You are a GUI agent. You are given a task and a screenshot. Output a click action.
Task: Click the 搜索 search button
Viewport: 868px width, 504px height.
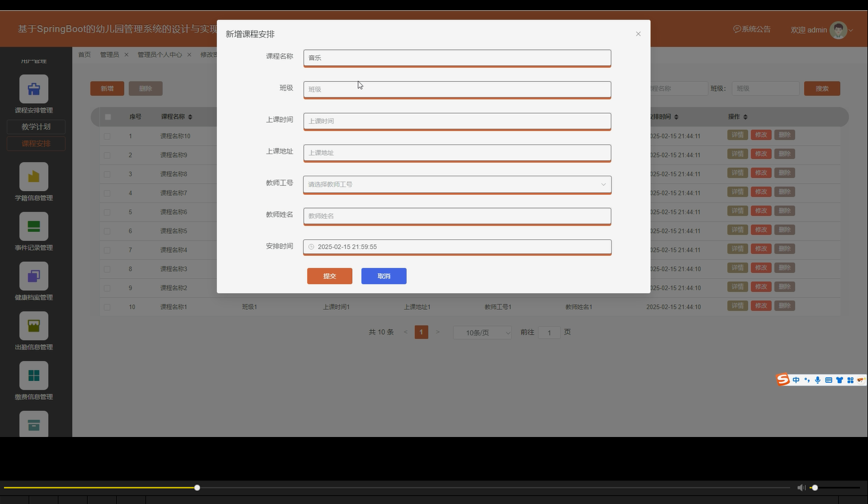tap(822, 89)
